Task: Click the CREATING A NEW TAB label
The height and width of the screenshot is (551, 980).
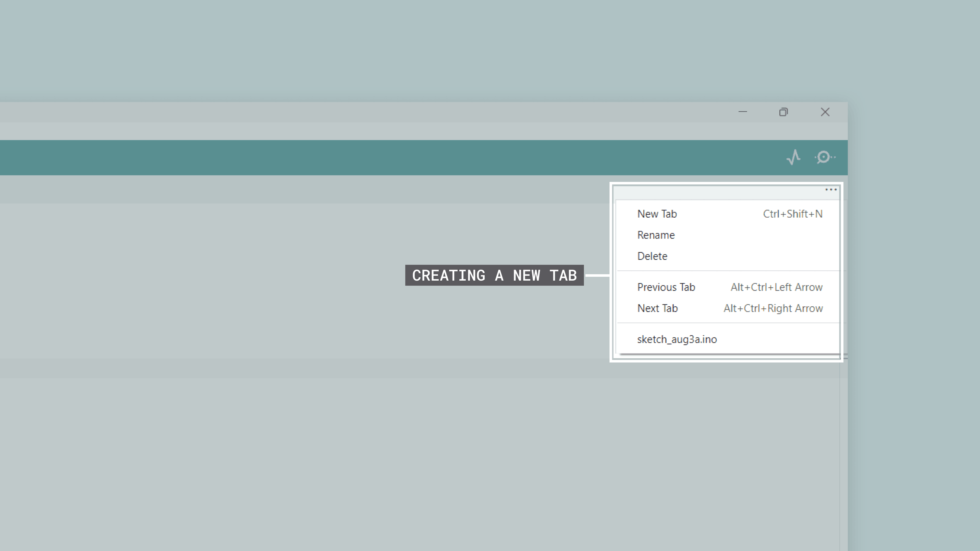Action: (x=494, y=275)
